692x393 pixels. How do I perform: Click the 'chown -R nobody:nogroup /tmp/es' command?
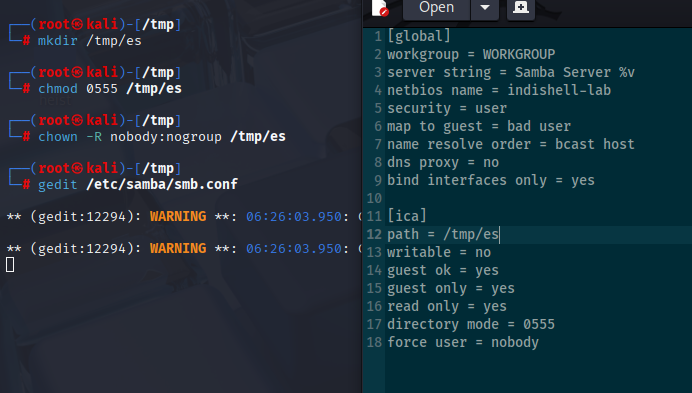162,137
